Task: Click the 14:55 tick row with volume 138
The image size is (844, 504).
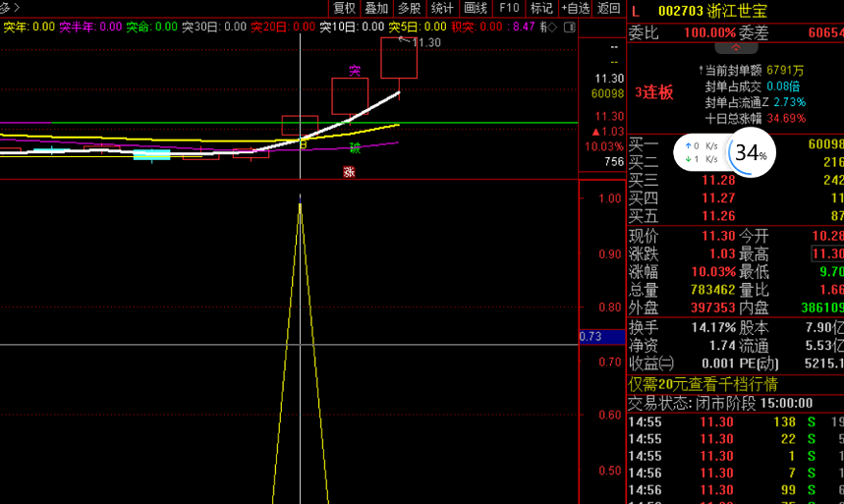Action: 736,422
